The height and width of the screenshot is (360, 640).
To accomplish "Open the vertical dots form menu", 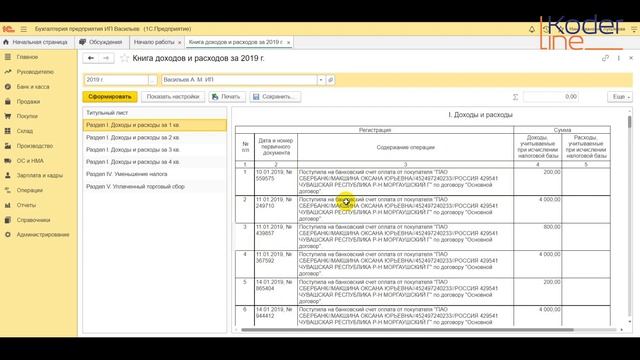I will (619, 58).
